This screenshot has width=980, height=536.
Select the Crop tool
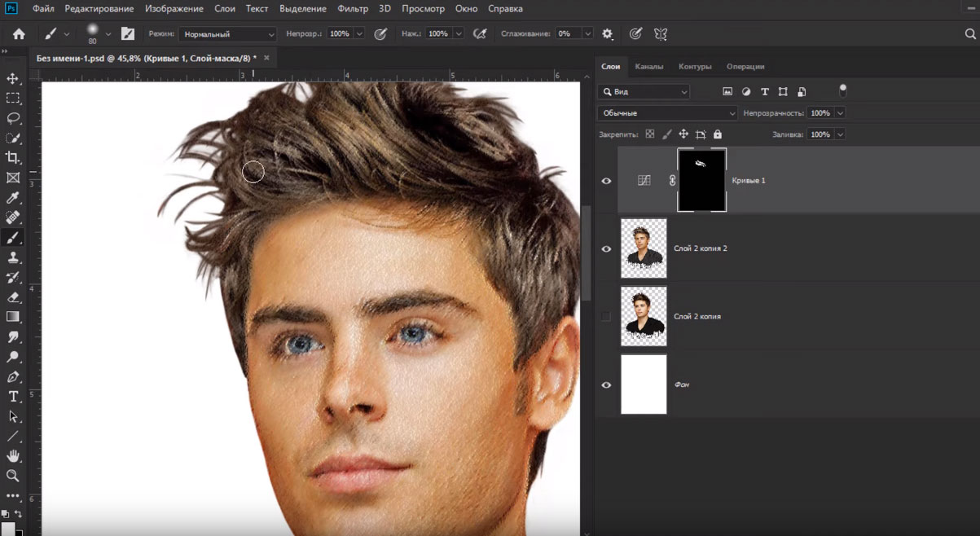(x=13, y=158)
